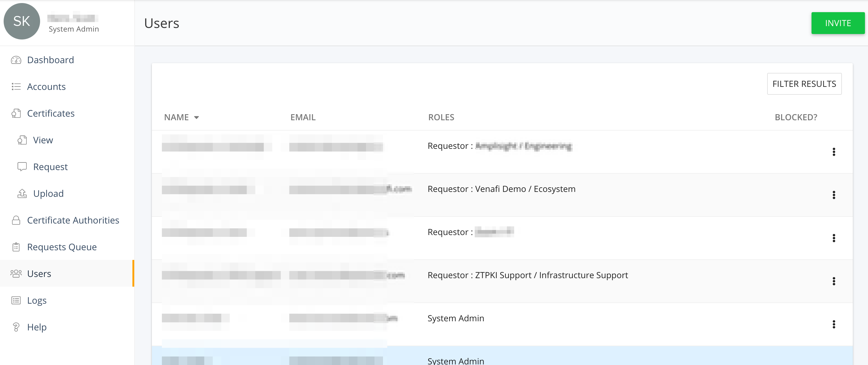This screenshot has width=868, height=365.
Task: Click the Upload tray icon
Action: coord(22,193)
